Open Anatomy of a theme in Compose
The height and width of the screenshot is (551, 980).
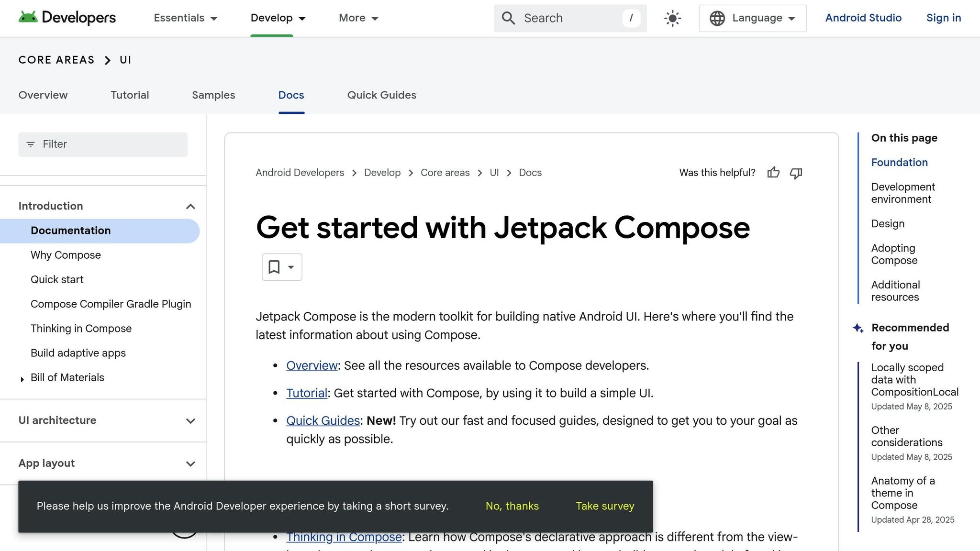pyautogui.click(x=902, y=493)
